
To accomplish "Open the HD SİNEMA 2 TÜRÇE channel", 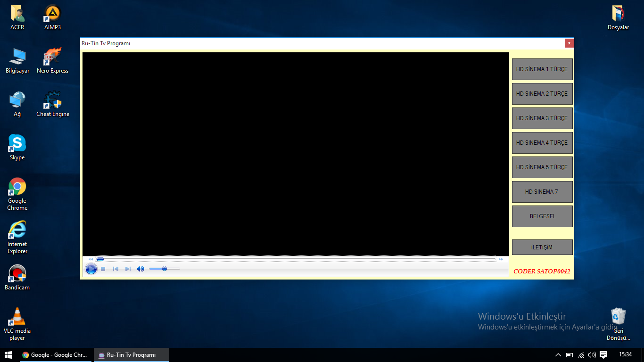I will click(542, 94).
